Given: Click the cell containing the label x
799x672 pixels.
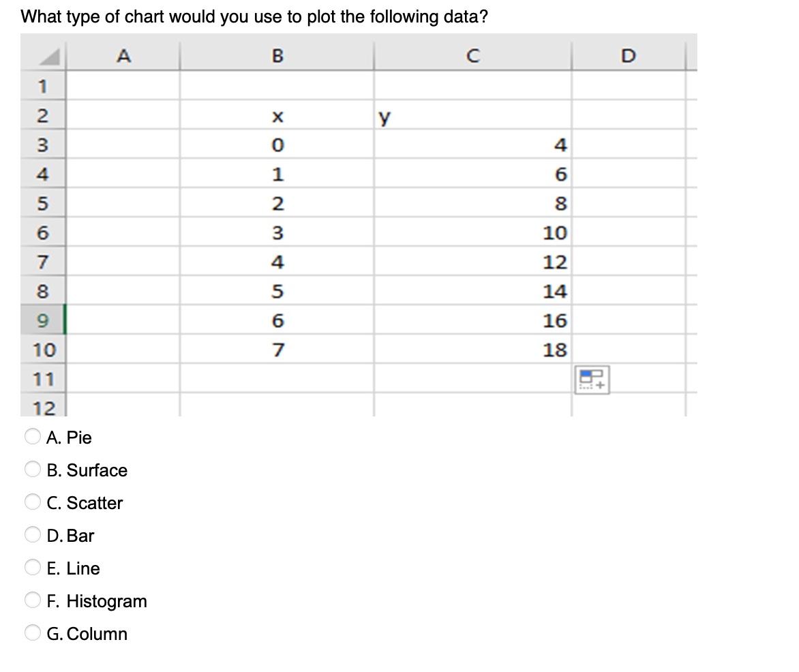Looking at the screenshot, I should [277, 115].
